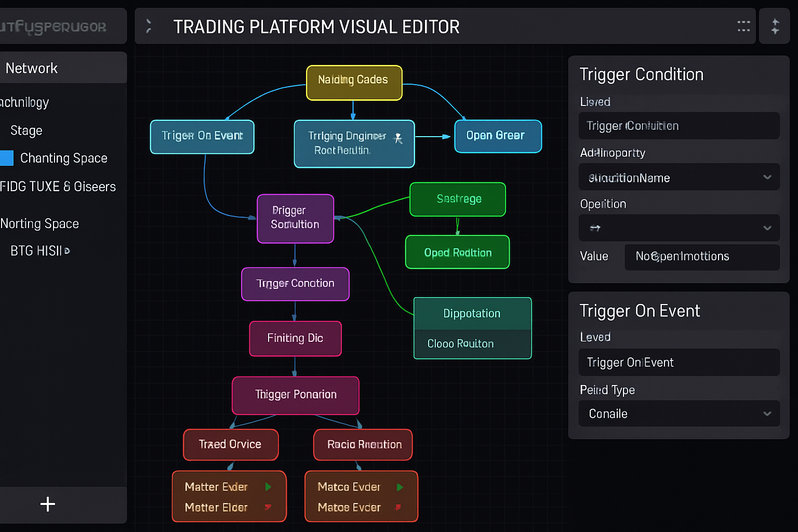Image resolution: width=798 pixels, height=532 pixels.
Task: Click the vertical arrows icon at top right
Action: point(775,26)
